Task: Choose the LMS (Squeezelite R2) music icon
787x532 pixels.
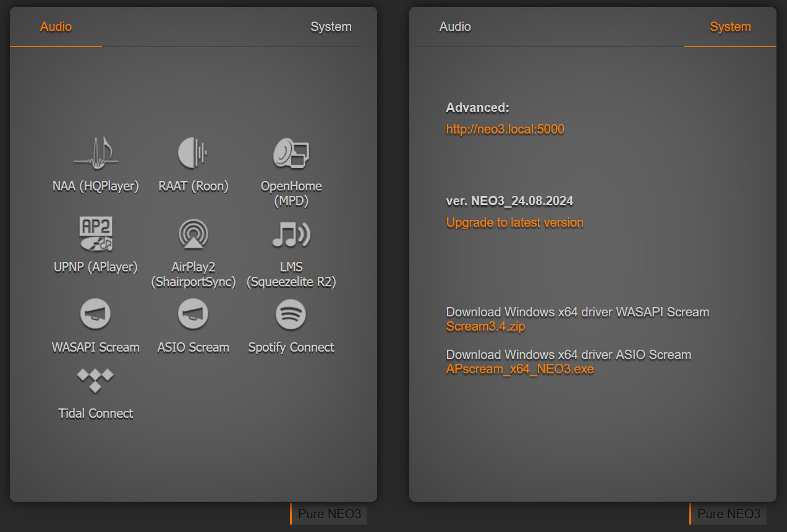Action: coord(291,234)
